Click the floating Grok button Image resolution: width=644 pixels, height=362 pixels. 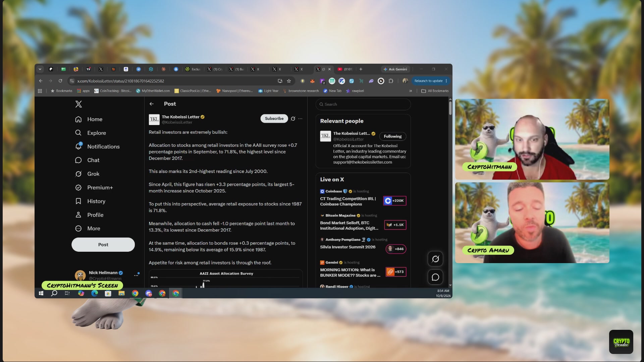tap(435, 259)
